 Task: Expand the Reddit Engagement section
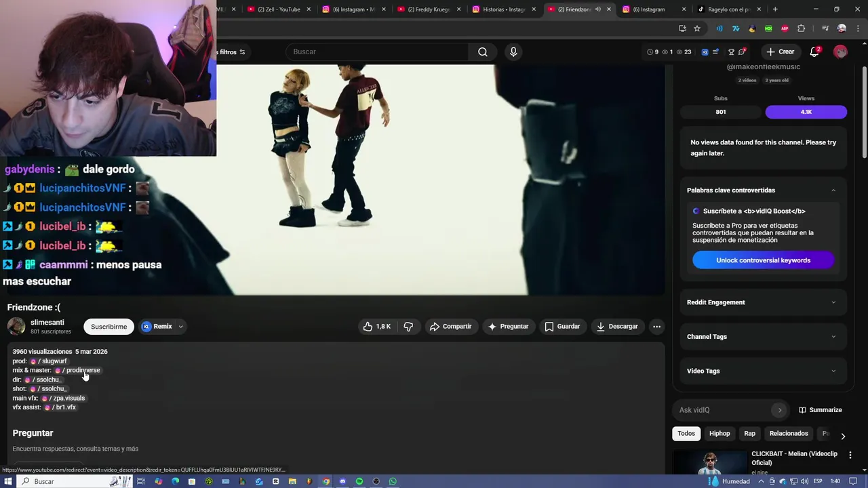point(833,302)
